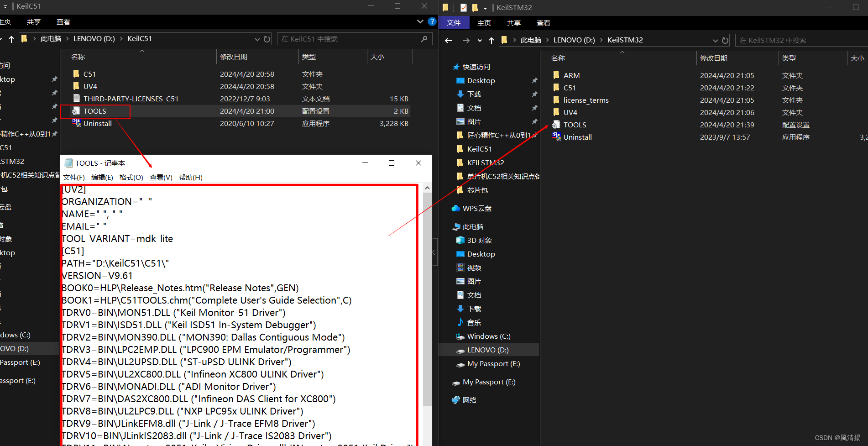Screen dimensions: 868x446
Task: Go up one level in KeilC51 window
Action: click(11, 39)
